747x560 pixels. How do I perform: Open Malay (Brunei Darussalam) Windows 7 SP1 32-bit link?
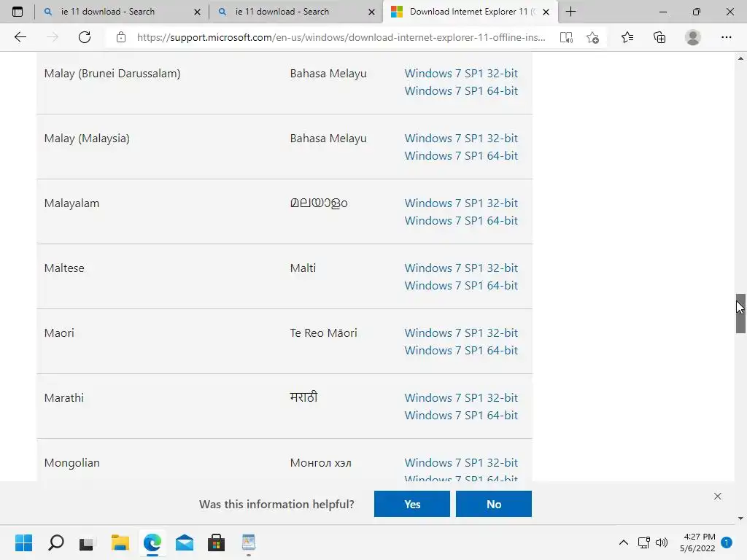coord(461,74)
